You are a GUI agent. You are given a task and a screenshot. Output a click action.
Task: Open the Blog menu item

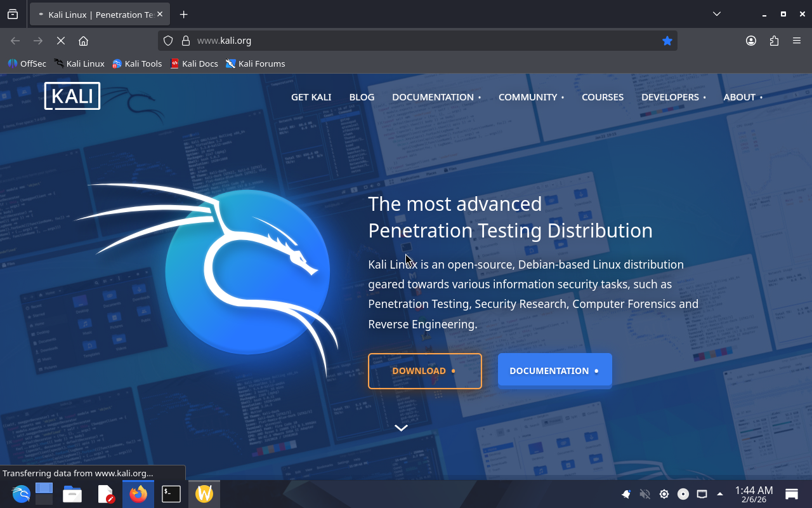point(362,97)
